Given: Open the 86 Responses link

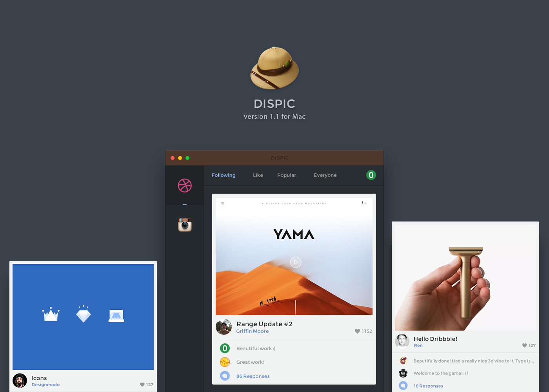Looking at the screenshot, I should 253,376.
